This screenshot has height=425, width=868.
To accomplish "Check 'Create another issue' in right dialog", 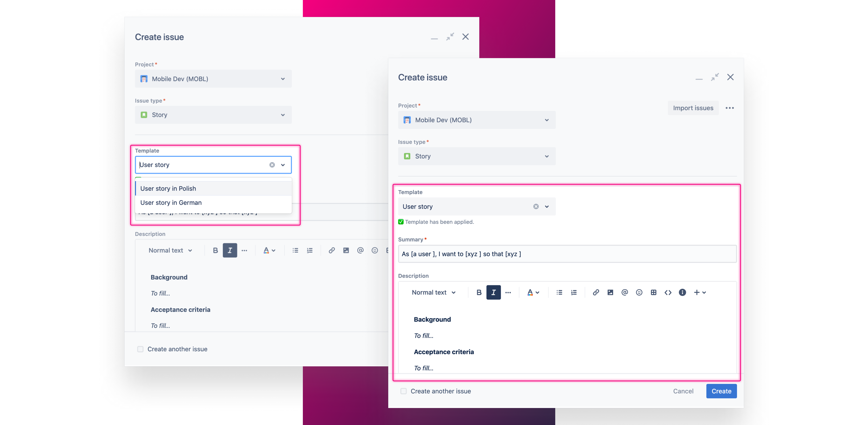I will point(403,391).
